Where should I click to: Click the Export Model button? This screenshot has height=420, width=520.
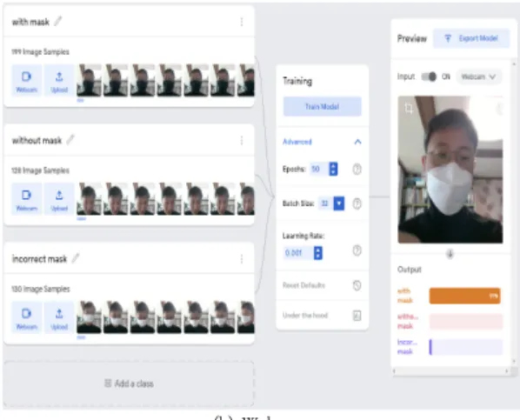pos(471,38)
